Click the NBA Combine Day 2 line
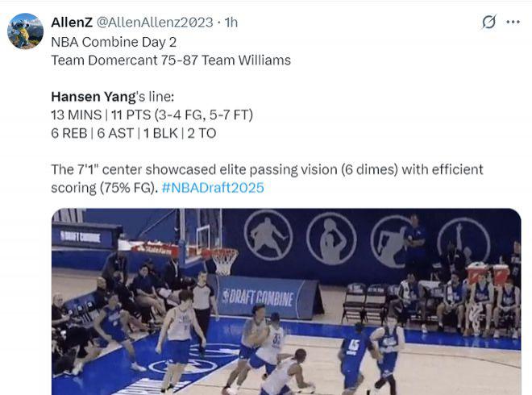The height and width of the screenshot is (395, 532). click(x=114, y=42)
